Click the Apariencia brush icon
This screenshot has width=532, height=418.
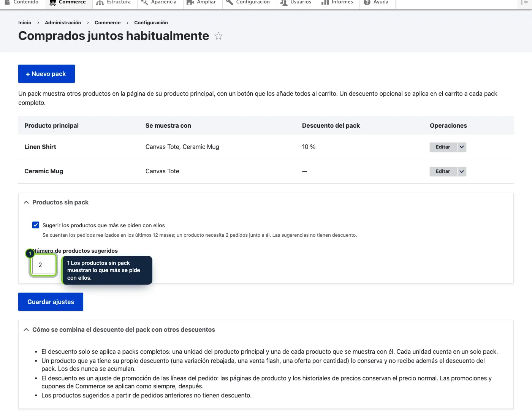click(x=144, y=2)
